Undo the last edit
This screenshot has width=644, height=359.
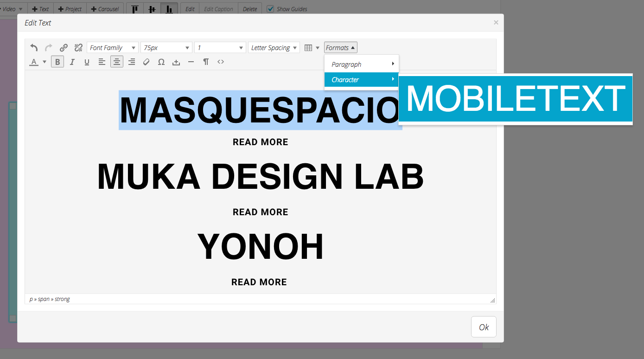tap(33, 47)
